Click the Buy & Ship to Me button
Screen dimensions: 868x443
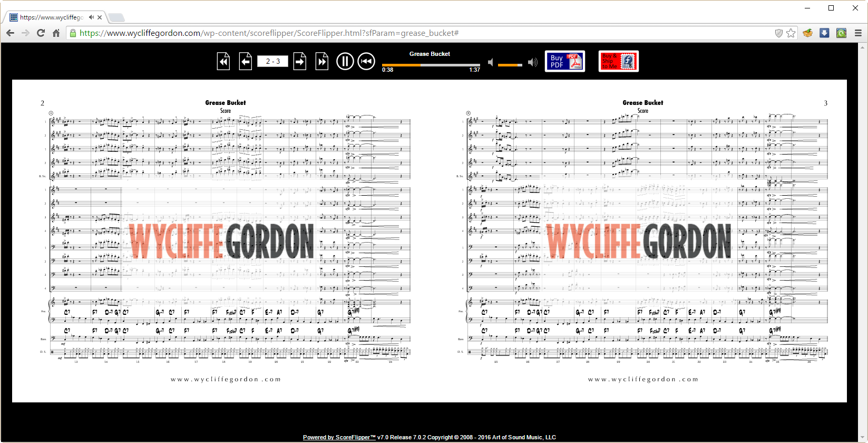[x=619, y=61]
